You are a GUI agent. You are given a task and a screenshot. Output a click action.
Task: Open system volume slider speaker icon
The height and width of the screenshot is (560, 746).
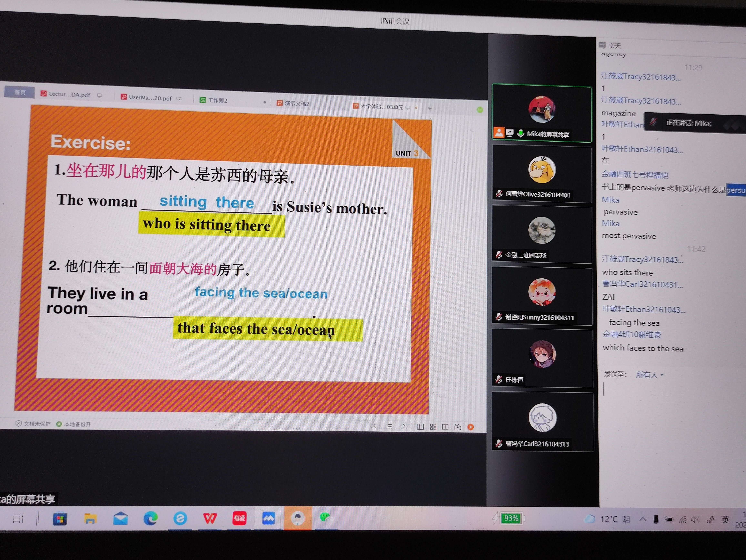[x=695, y=520]
